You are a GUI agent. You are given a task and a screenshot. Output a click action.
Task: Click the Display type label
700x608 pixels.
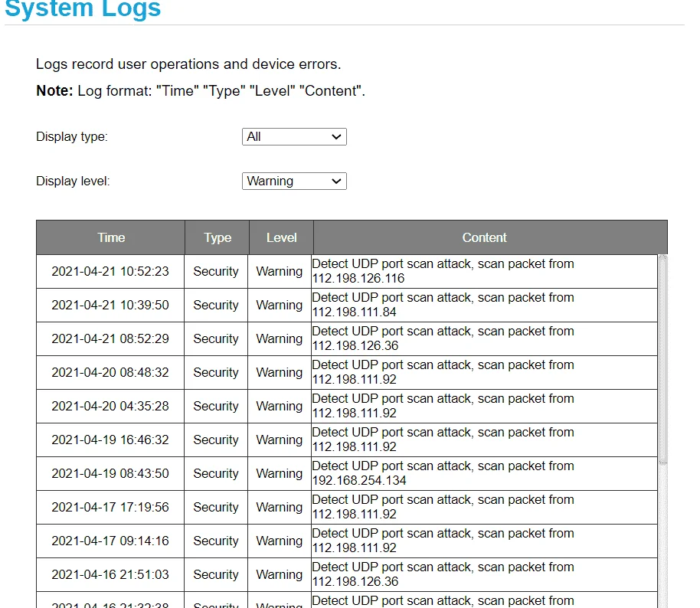[x=72, y=136]
